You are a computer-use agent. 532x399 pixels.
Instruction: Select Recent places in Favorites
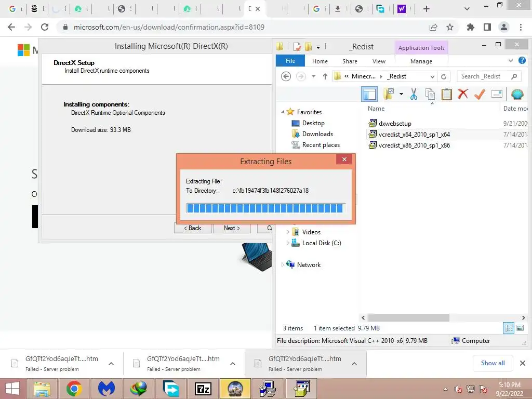(321, 145)
